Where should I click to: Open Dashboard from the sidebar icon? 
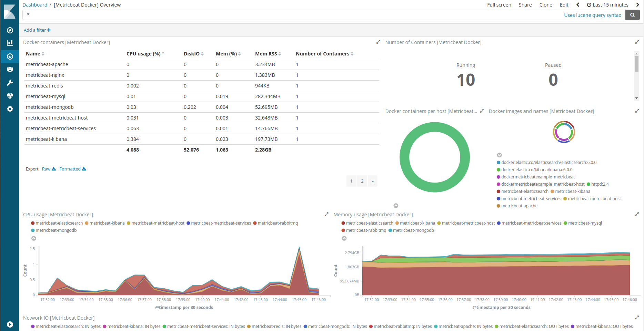[10, 56]
